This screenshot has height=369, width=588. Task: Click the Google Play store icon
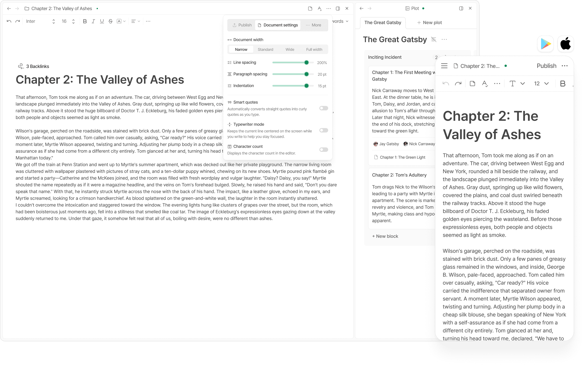[545, 44]
